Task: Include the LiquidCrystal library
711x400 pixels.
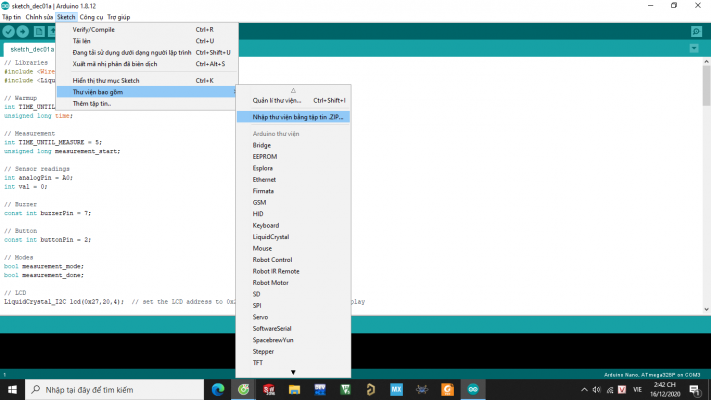Action: tap(293, 237)
